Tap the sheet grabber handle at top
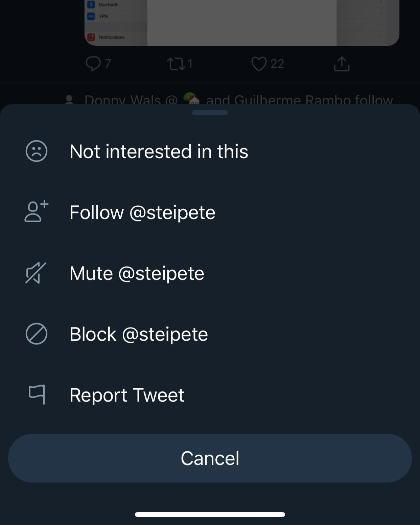The height and width of the screenshot is (525, 420). (210, 113)
